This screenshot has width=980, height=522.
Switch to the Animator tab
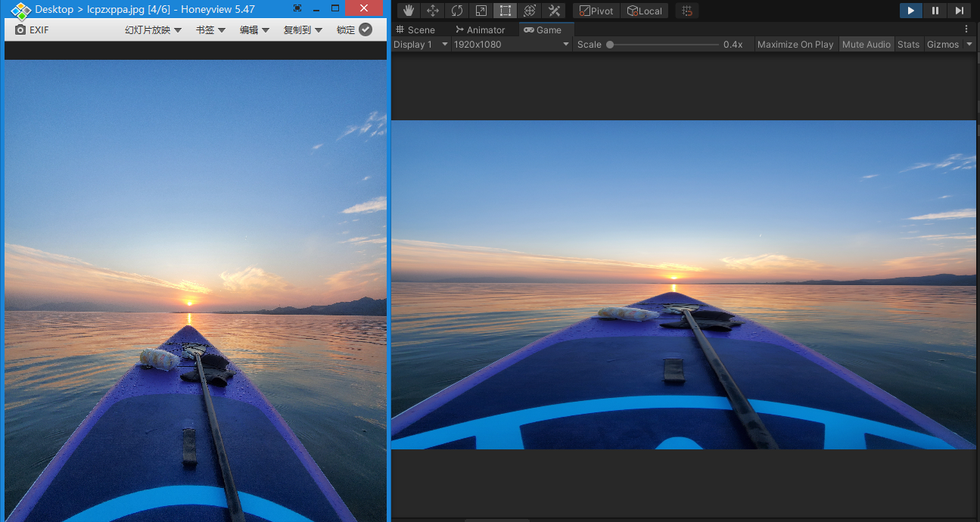tap(480, 30)
